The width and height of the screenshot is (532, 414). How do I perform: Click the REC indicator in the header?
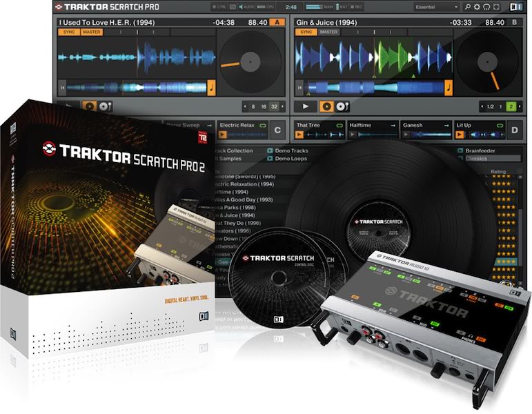(x=357, y=7)
